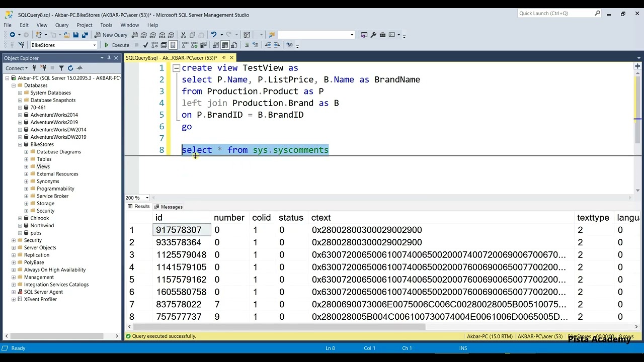
Task: Expand the AdventureWorks2014 database
Action: tap(20, 115)
